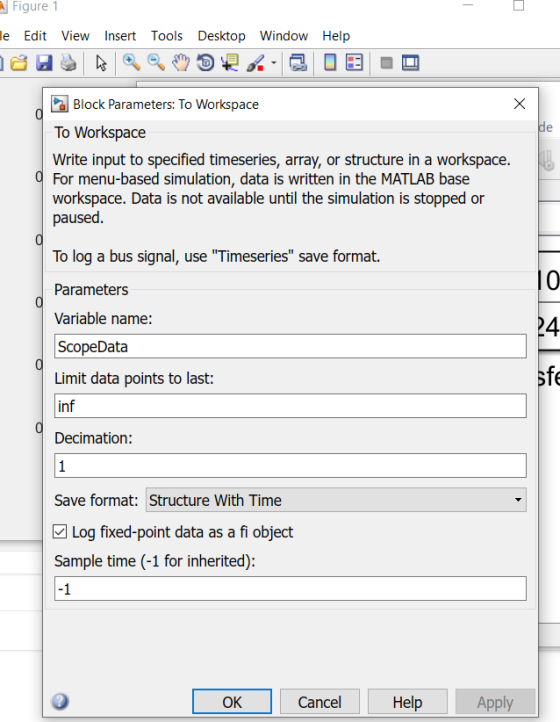Activate the Zoom Out magnifier tool
This screenshot has width=560, height=722.
(x=156, y=62)
